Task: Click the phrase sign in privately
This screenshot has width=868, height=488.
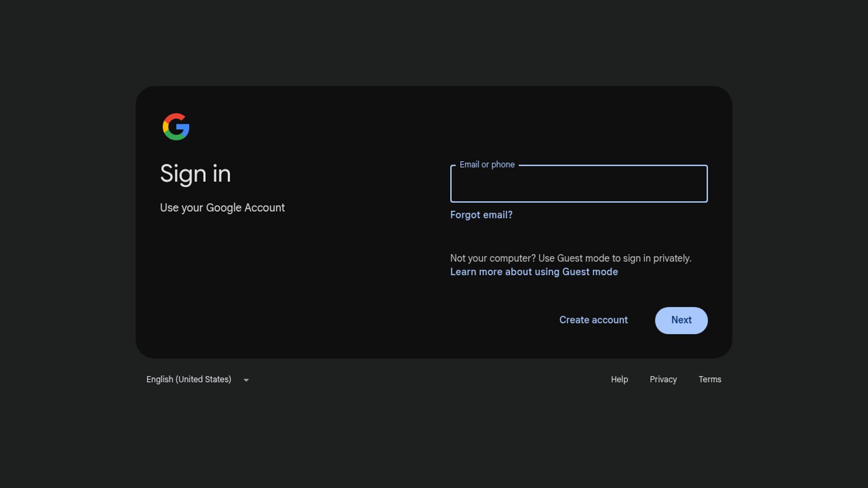Action: tap(657, 258)
